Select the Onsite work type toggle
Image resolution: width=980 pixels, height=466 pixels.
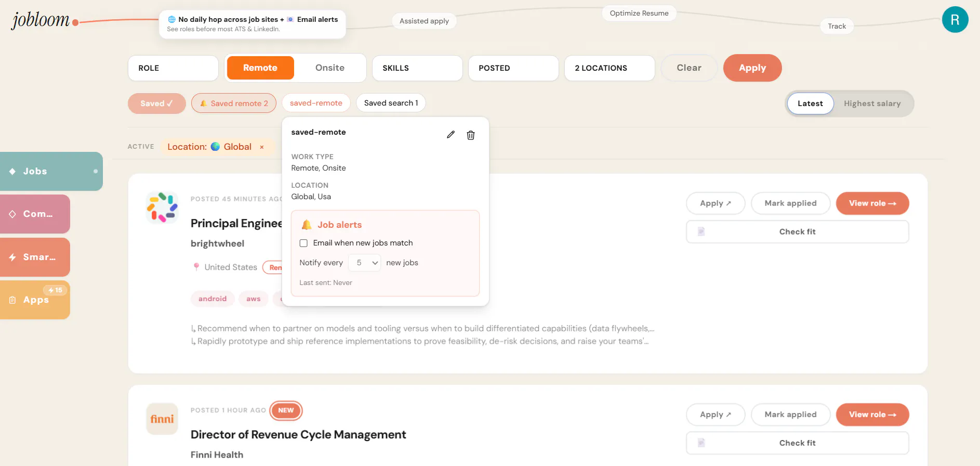tap(330, 68)
